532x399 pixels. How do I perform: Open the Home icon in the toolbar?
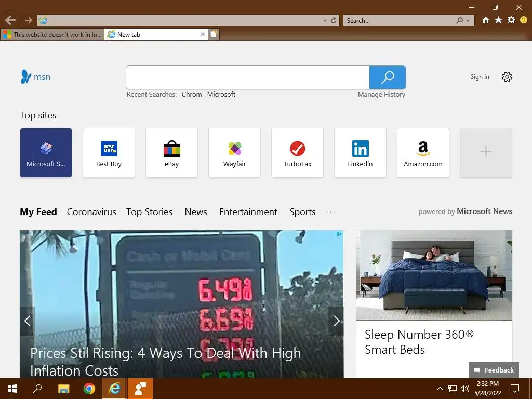click(486, 20)
